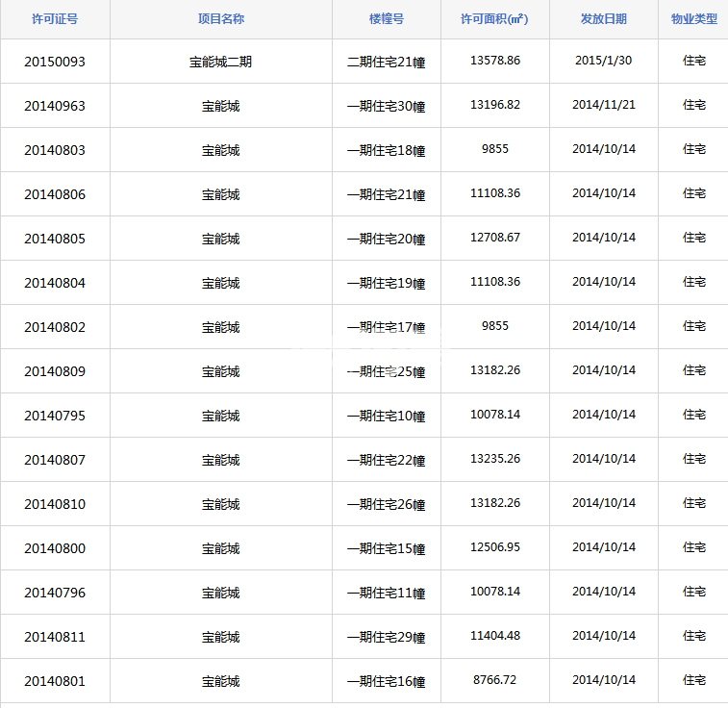728x708 pixels.
Task: Select area value 8766.72
Action: (494, 680)
